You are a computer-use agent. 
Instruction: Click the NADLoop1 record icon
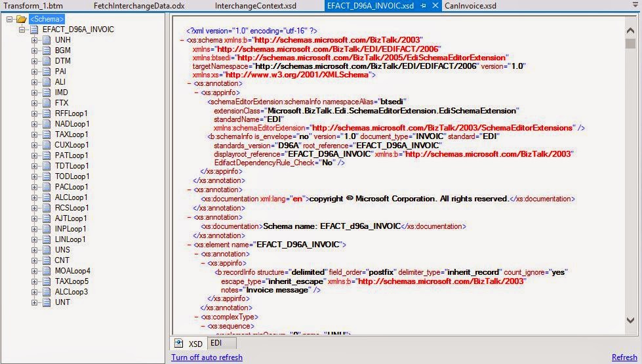point(47,124)
